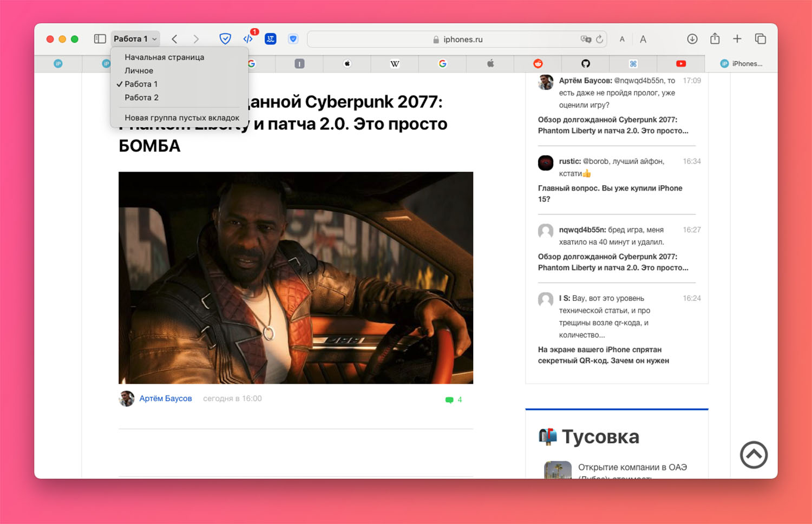Reload the iphones.ru page
The width and height of the screenshot is (812, 524).
599,40
